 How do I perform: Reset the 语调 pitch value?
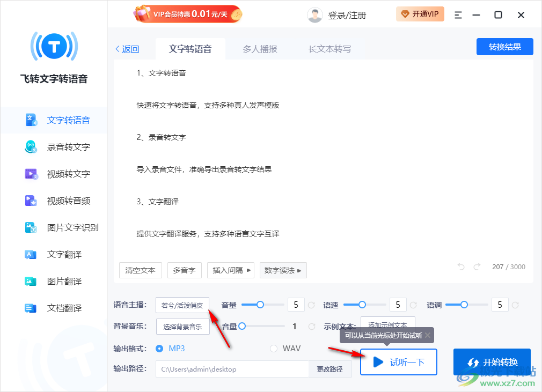[515, 305]
